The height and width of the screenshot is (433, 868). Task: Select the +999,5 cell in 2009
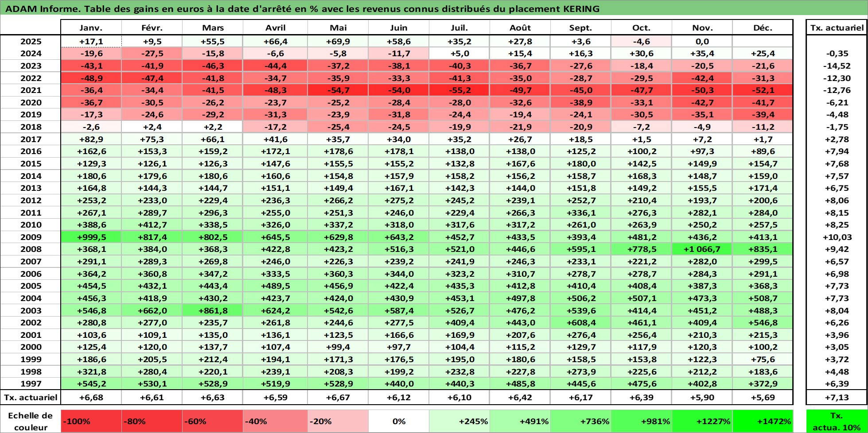click(x=91, y=237)
